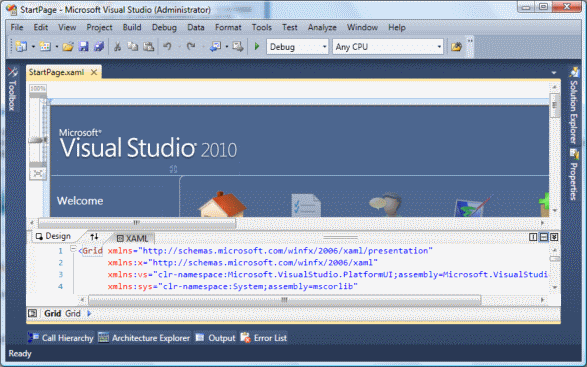
Task: Expand the Toolbox side panel
Action: (12, 89)
